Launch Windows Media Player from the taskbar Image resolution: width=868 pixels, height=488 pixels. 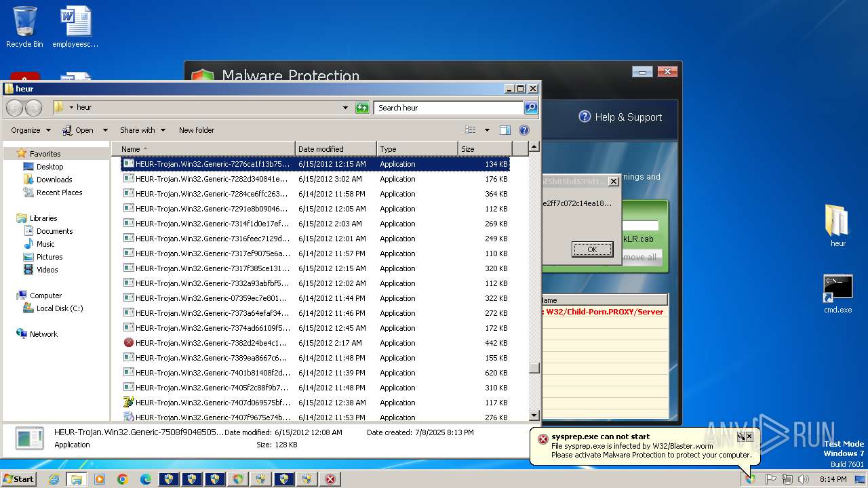pyautogui.click(x=100, y=479)
